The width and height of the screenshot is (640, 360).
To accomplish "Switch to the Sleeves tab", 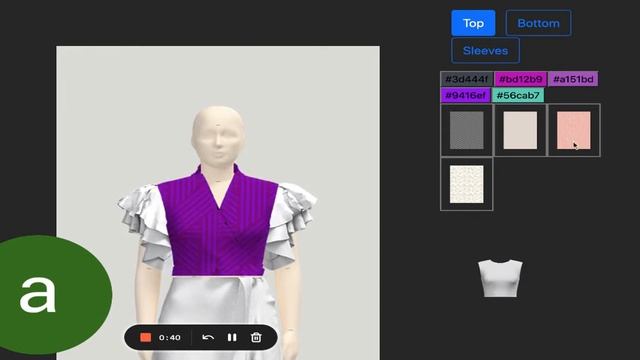I will pos(485,51).
